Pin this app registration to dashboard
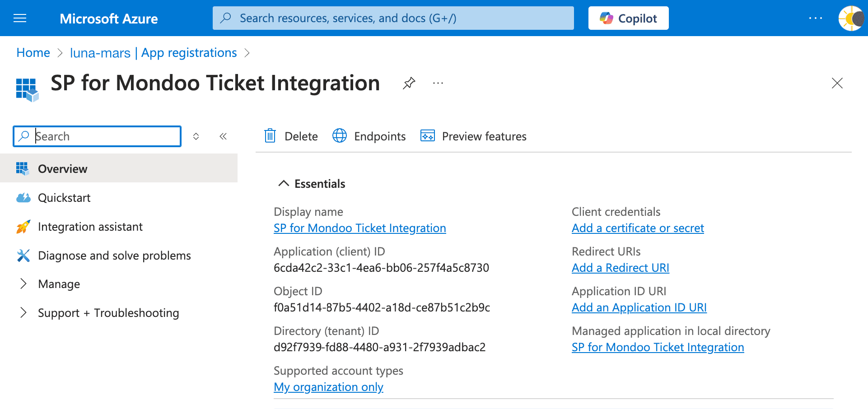The width and height of the screenshot is (868, 409). point(409,83)
